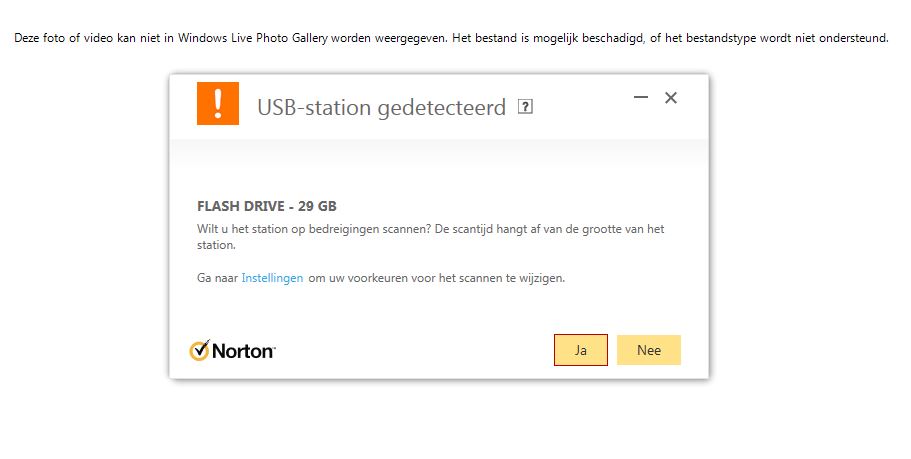Click the Windows Live Photo Gallery error message
911x459 pixels.
point(450,38)
